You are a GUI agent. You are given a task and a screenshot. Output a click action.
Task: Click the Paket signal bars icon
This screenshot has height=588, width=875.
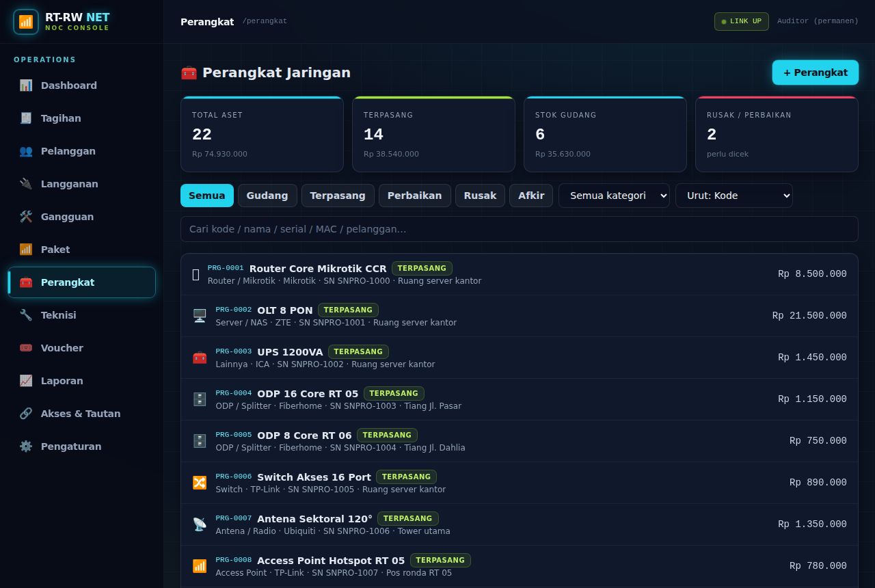click(x=26, y=250)
